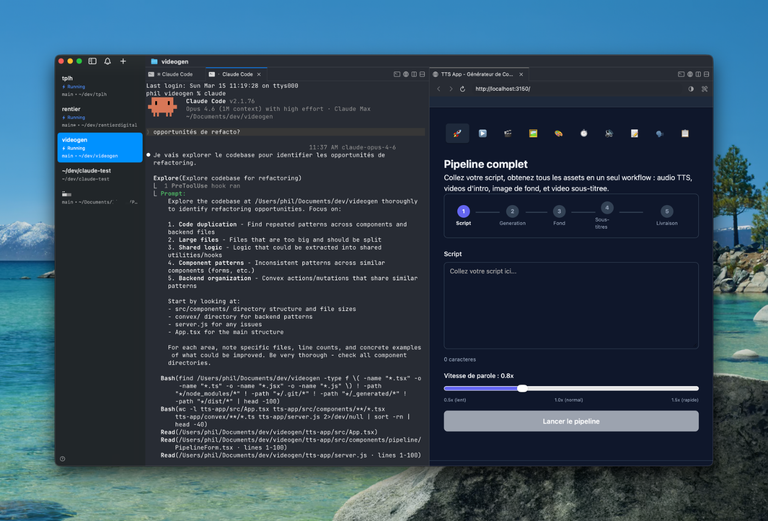Click the Vitesse de parole slider handle

click(523, 388)
